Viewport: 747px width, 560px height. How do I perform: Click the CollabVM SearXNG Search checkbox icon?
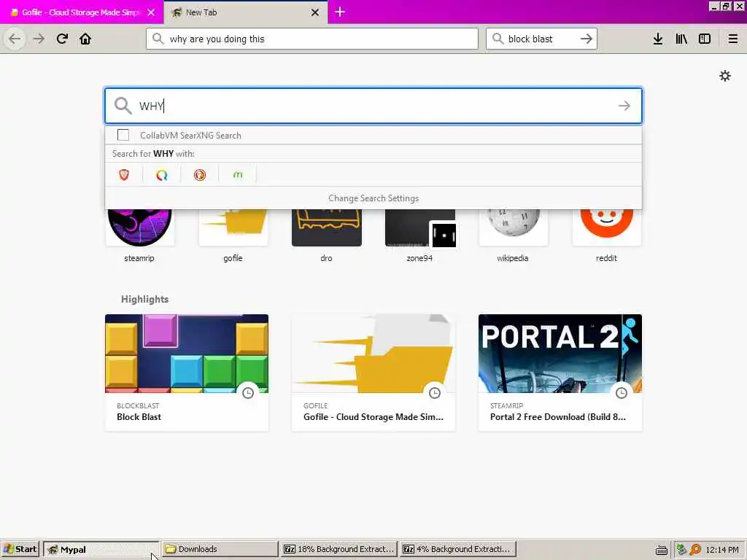pos(123,135)
